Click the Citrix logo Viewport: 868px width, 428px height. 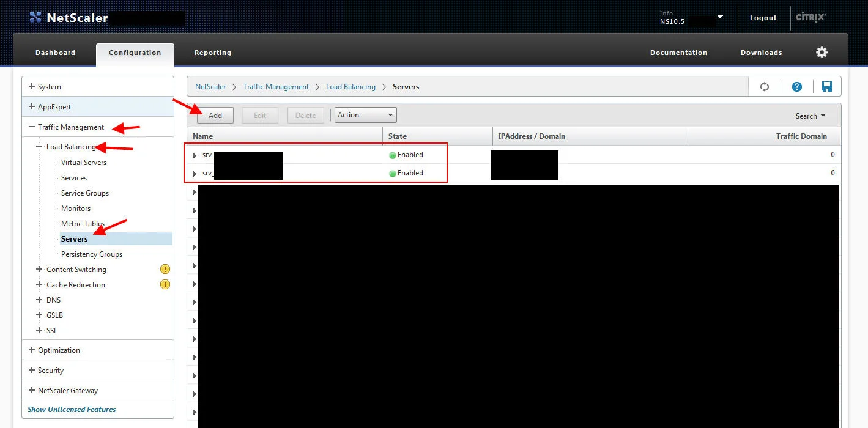click(x=811, y=17)
